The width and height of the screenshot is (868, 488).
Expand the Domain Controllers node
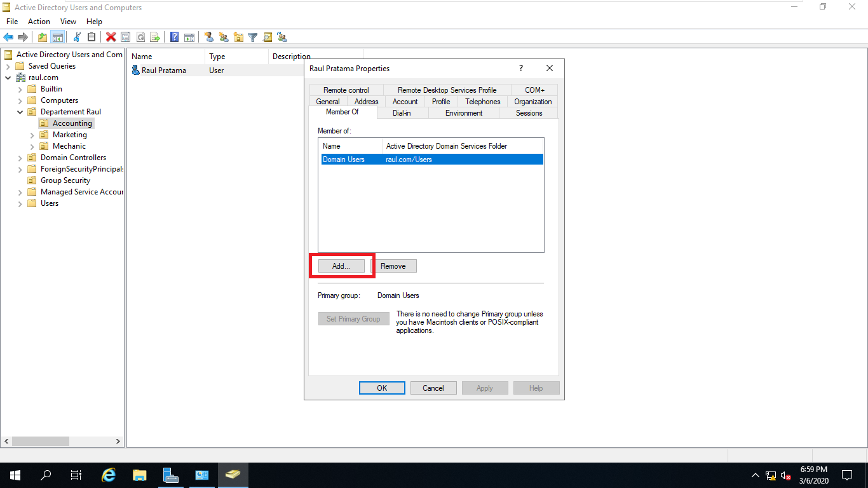point(20,158)
